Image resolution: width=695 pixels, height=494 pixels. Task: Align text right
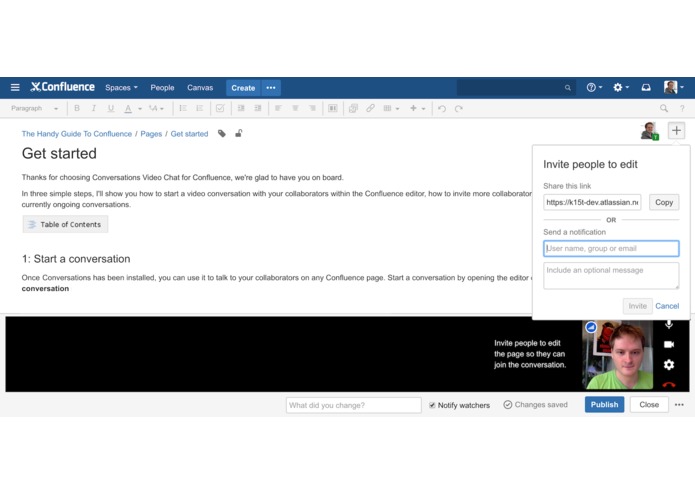312,108
